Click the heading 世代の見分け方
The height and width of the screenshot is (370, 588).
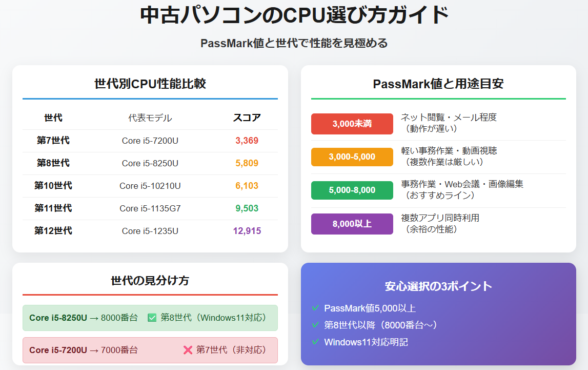[150, 280]
